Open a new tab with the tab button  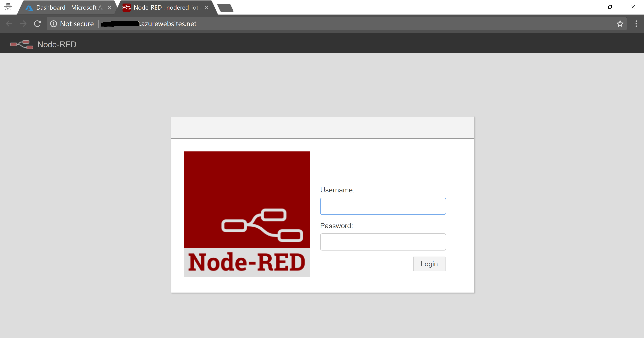(x=225, y=8)
